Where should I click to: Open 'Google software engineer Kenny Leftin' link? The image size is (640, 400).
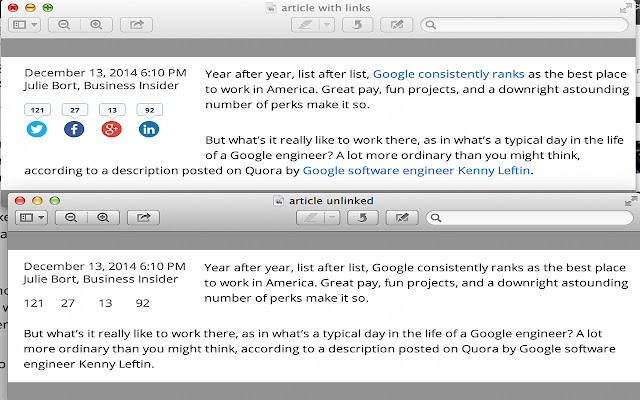pos(416,170)
